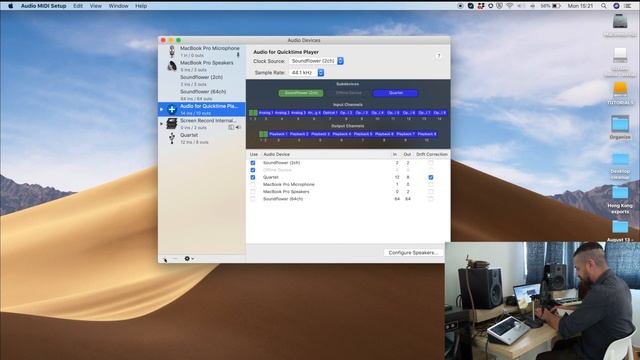Expand Screen Record Internal disclosure triangle
The width and height of the screenshot is (640, 360).
(x=162, y=124)
